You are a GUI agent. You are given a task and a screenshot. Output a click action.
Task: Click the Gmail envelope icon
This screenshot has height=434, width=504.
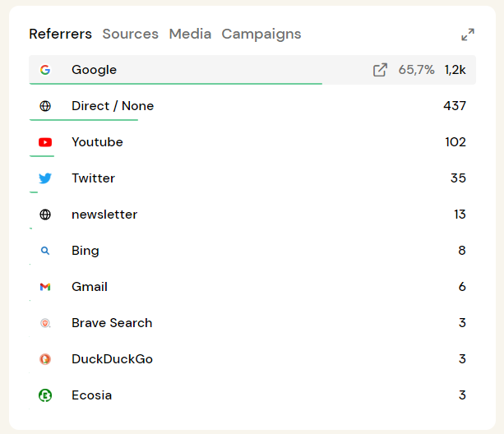click(x=45, y=287)
